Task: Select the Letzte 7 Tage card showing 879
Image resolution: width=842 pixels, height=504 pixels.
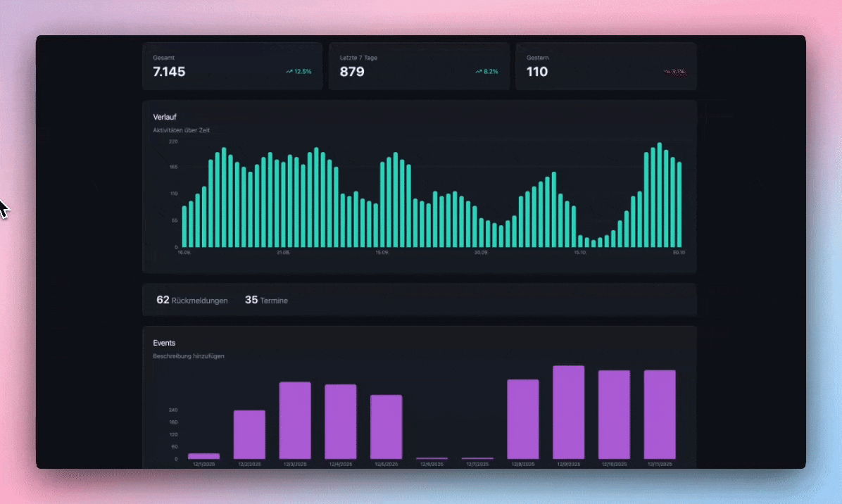Action: 418,66
